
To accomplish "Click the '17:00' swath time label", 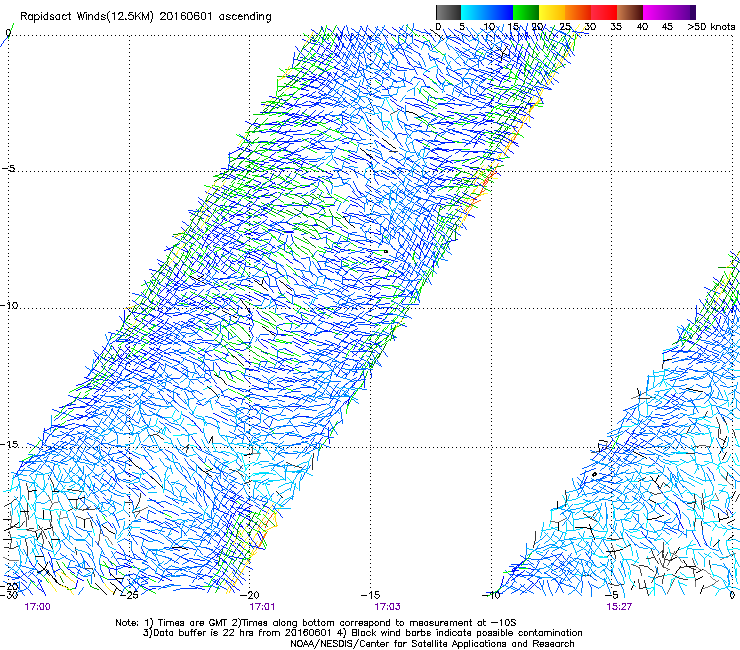I will (x=37, y=607).
